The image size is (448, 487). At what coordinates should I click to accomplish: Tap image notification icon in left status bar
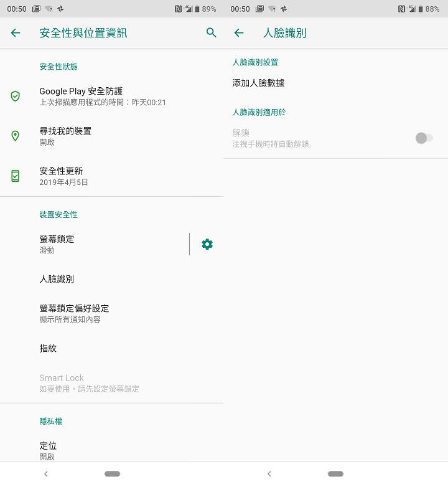coord(36,9)
